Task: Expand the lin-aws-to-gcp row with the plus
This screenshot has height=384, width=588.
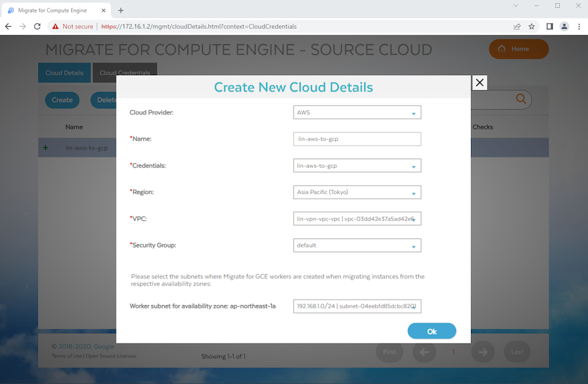Action: click(44, 148)
